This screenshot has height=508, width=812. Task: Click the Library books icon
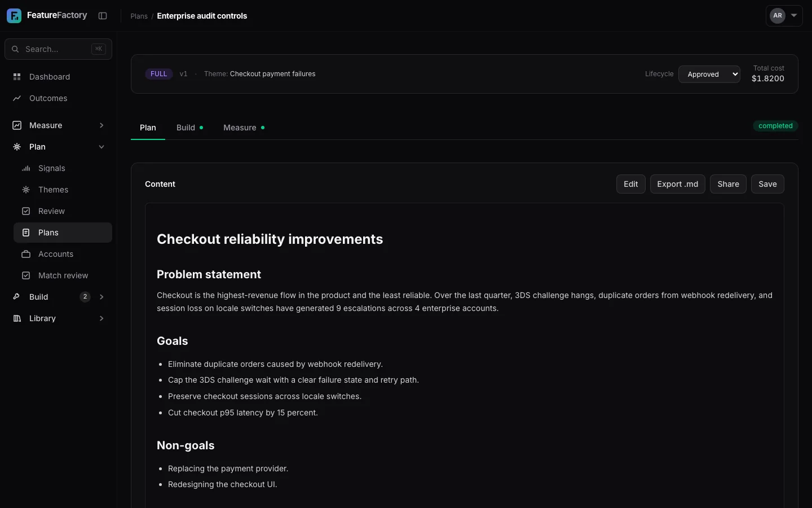pos(17,318)
